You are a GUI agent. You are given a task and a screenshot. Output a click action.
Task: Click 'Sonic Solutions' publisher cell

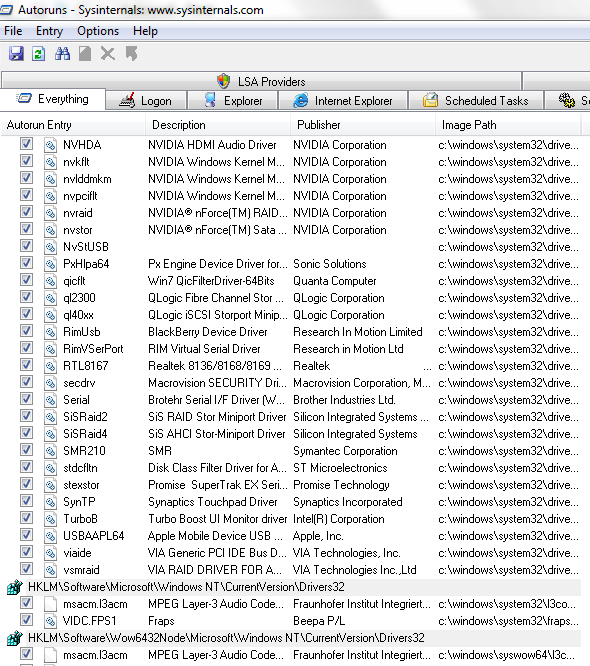[330, 264]
